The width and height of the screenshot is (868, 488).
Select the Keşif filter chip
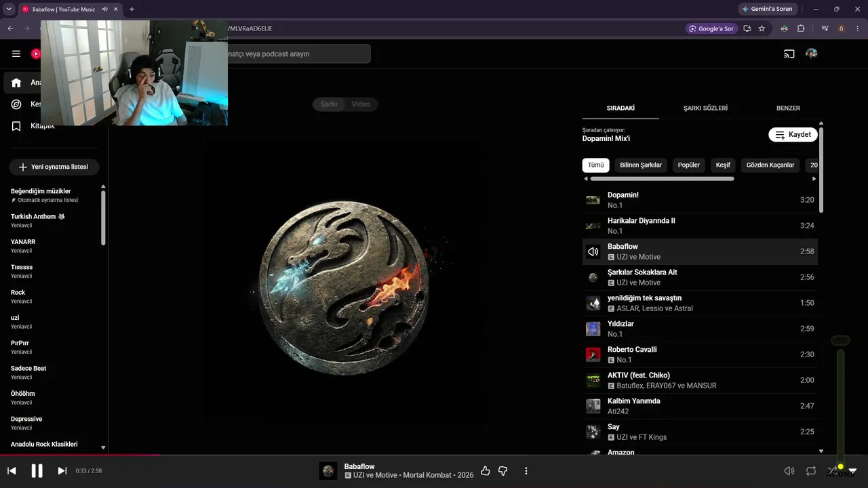723,165
